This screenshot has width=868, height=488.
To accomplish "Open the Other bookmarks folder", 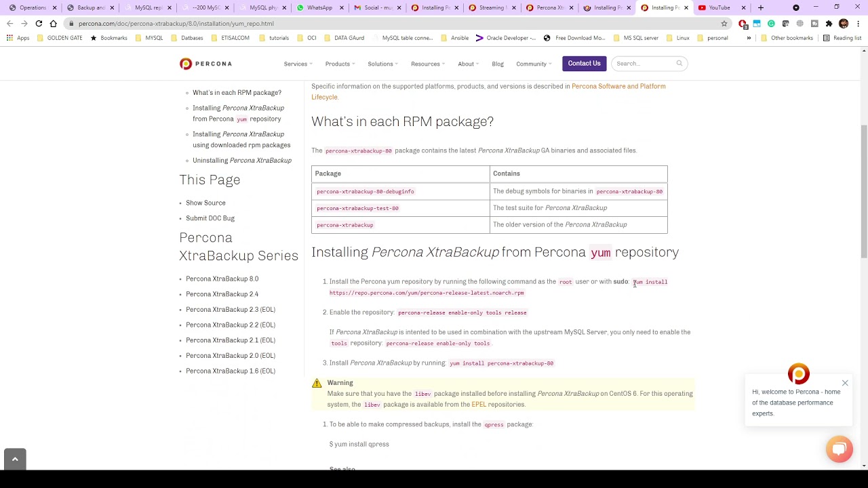I will pyautogui.click(x=787, y=38).
